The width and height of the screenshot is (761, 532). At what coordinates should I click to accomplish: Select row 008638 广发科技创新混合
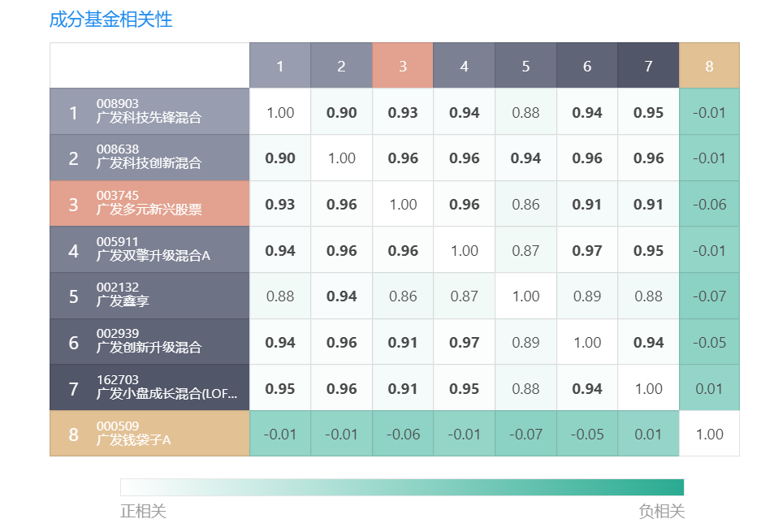click(x=149, y=158)
